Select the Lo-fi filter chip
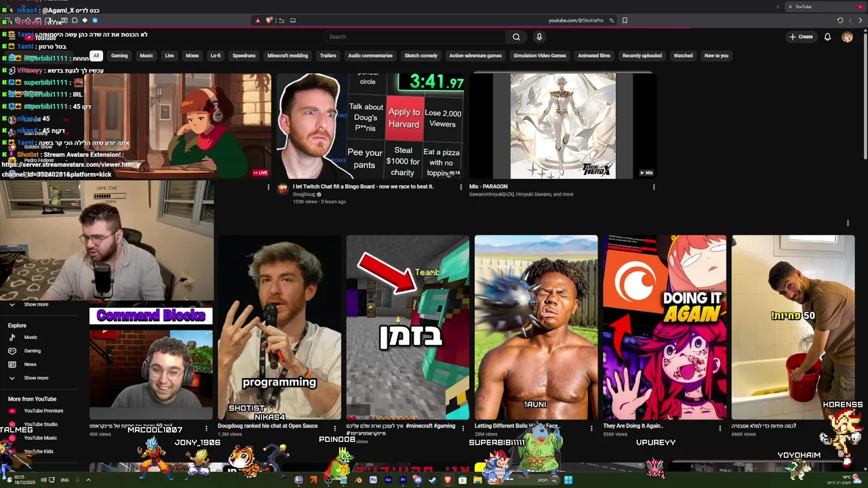This screenshot has width=868, height=488. 216,56
